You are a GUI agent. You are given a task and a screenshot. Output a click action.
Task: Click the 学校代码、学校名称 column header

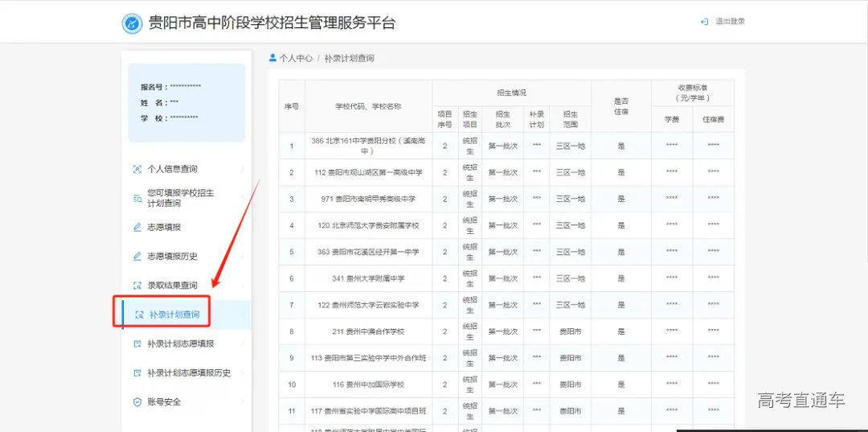pyautogui.click(x=368, y=106)
